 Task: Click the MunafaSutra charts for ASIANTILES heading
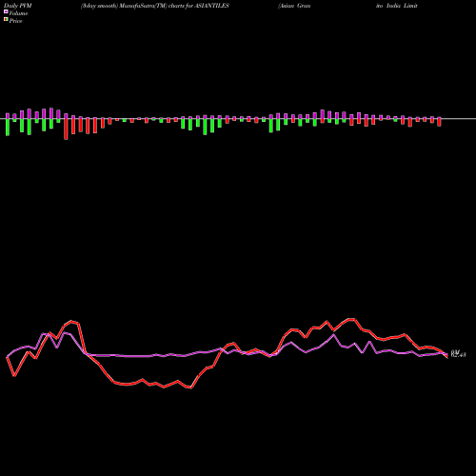[155, 6]
